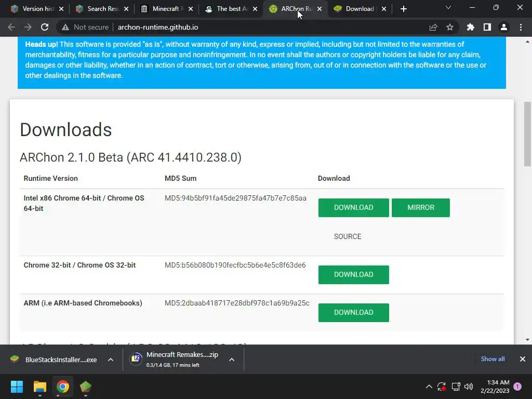532x399 pixels.
Task: Open the Not secure site info warning
Action: pyautogui.click(x=85, y=27)
